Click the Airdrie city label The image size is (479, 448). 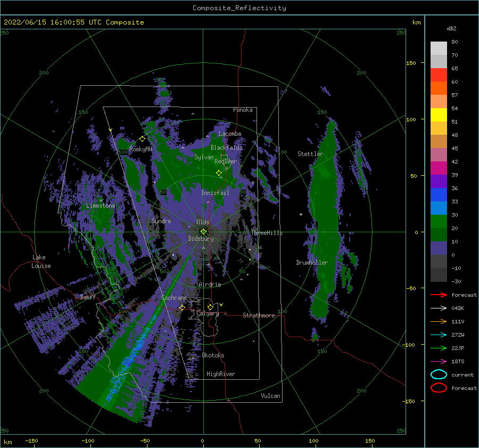pyautogui.click(x=210, y=284)
